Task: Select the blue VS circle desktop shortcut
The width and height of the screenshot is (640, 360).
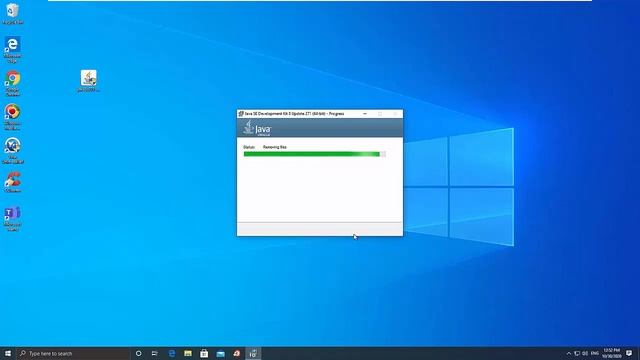Action: tap(12, 151)
